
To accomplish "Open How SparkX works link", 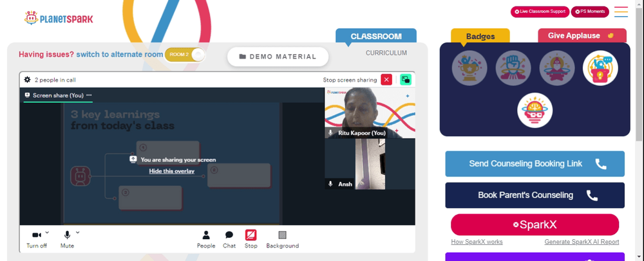I will 477,242.
